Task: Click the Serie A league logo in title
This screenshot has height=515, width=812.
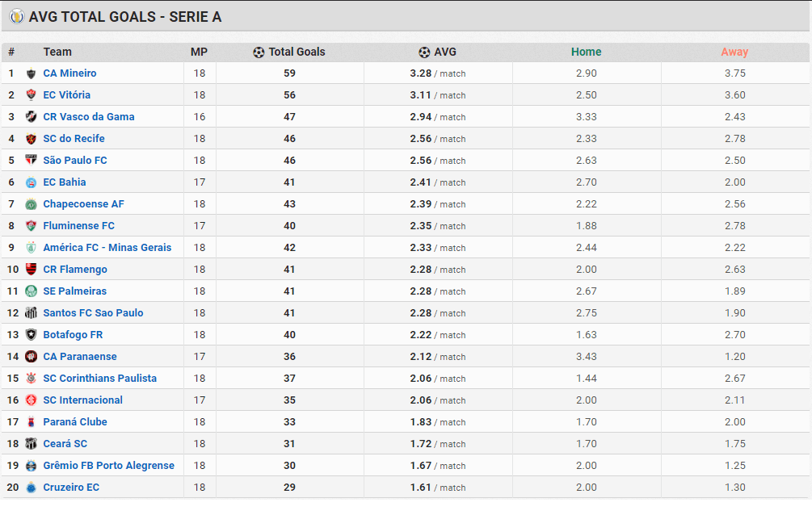Action: coord(17,17)
